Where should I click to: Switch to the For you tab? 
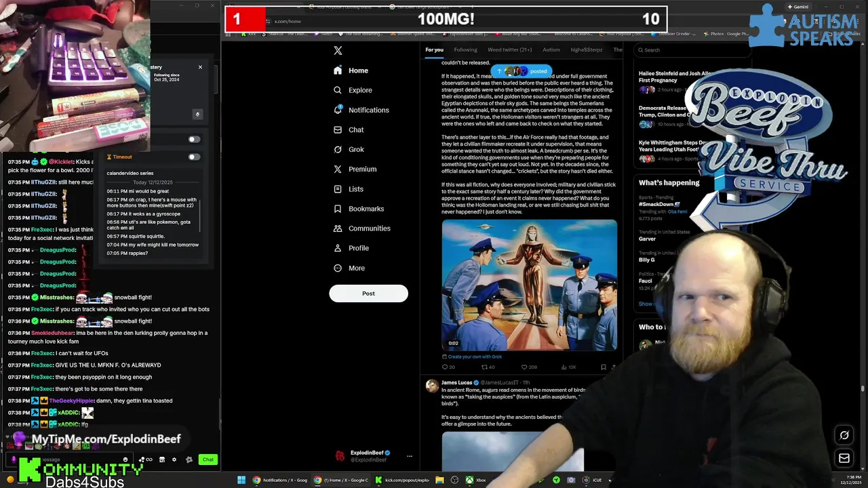(x=434, y=49)
